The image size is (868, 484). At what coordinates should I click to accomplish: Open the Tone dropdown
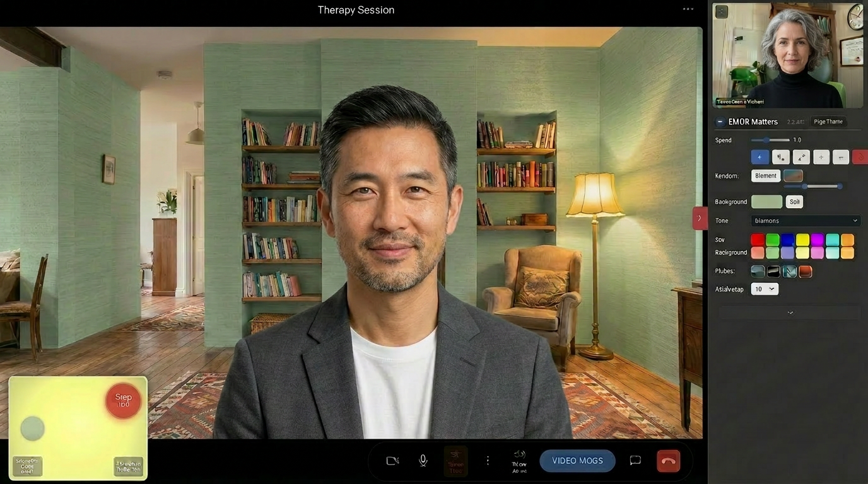click(806, 221)
